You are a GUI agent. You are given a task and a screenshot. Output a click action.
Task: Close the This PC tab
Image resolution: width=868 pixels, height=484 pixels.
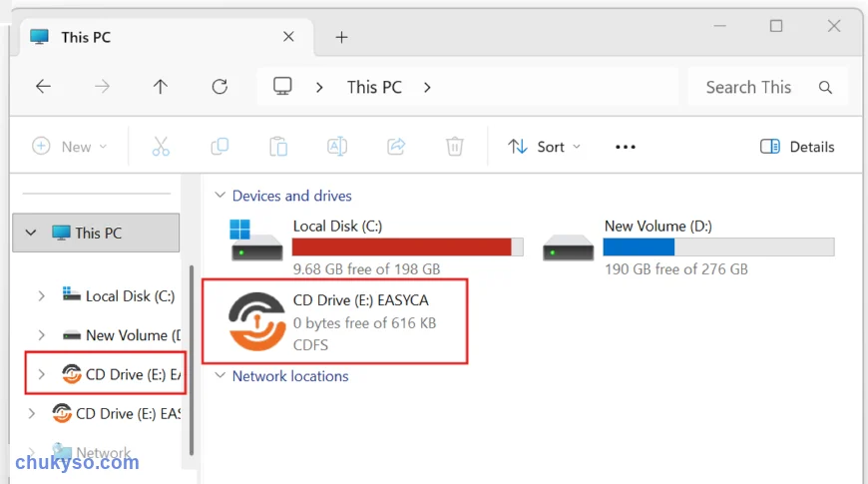click(x=288, y=37)
